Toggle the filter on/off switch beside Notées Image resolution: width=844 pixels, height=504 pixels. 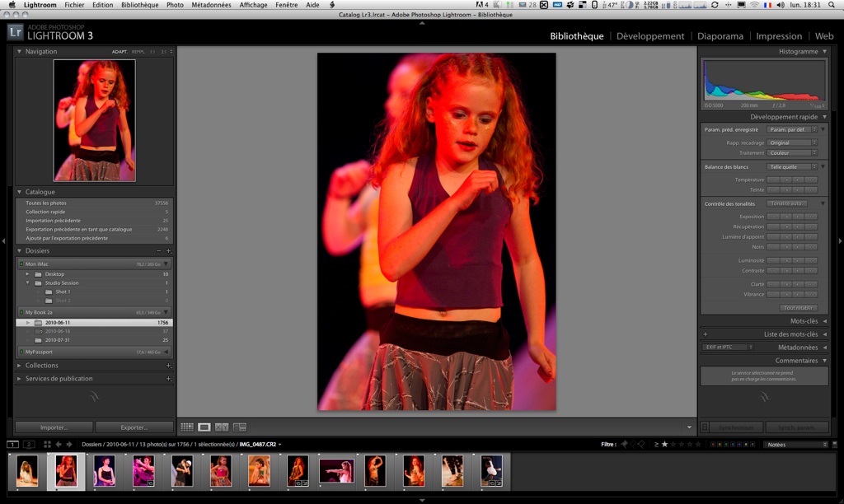point(835,445)
